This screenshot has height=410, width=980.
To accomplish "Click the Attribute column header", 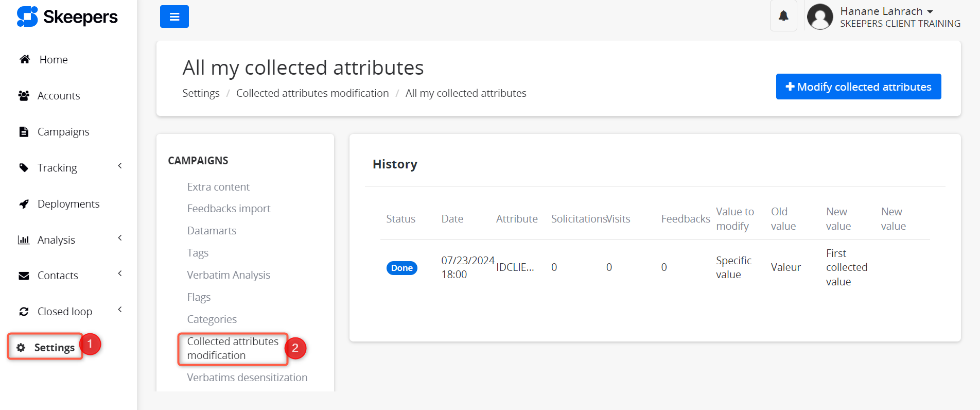I will tap(517, 219).
